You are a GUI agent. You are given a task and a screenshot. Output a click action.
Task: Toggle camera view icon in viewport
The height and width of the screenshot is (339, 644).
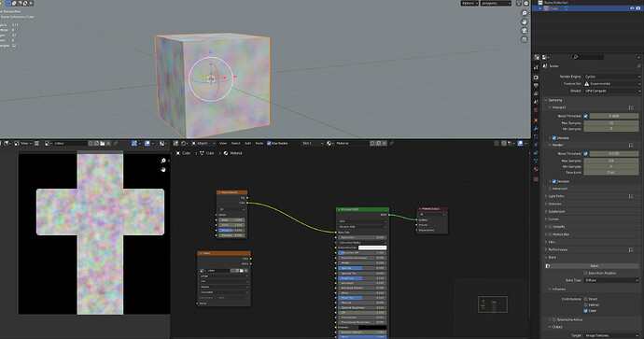(525, 31)
